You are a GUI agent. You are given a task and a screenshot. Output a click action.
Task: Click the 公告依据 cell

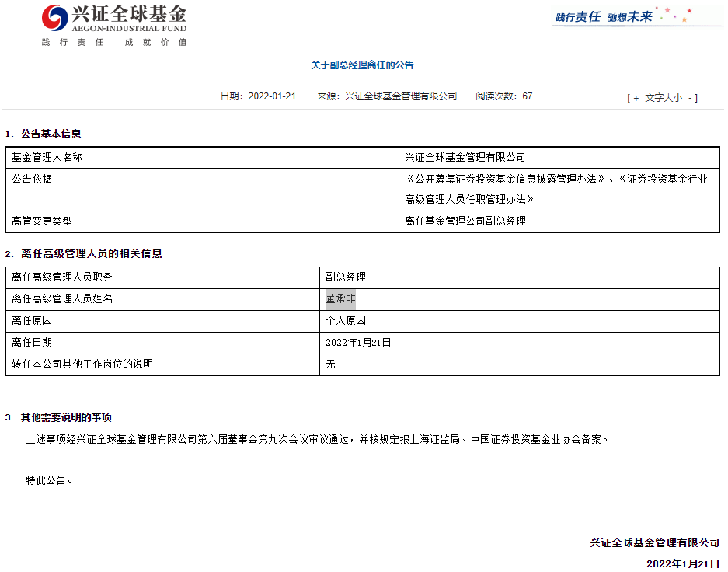pos(203,190)
